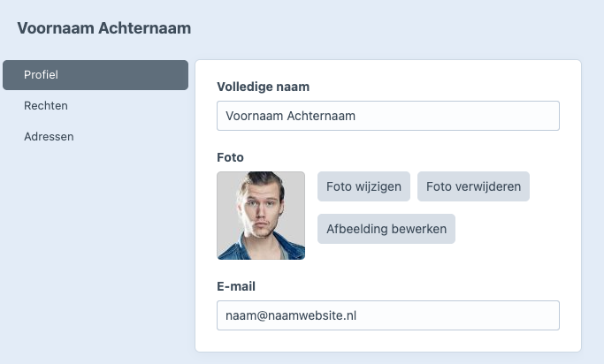
Task: Click the page heading Voornaam Achternaam
Action: 104,28
